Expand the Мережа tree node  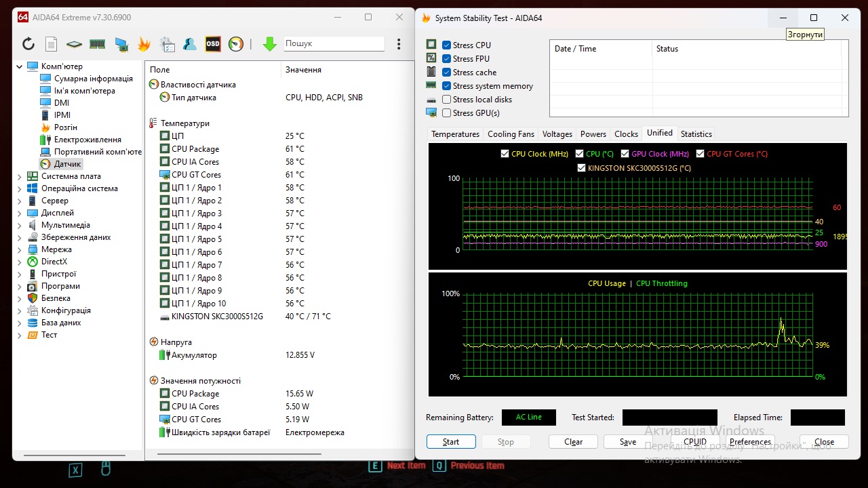19,249
